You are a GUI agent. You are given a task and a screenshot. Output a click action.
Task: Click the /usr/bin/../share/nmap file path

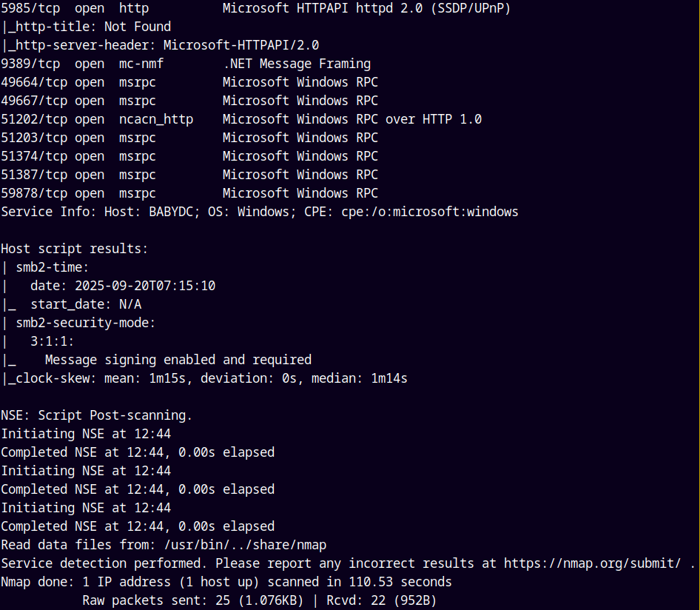click(245, 545)
